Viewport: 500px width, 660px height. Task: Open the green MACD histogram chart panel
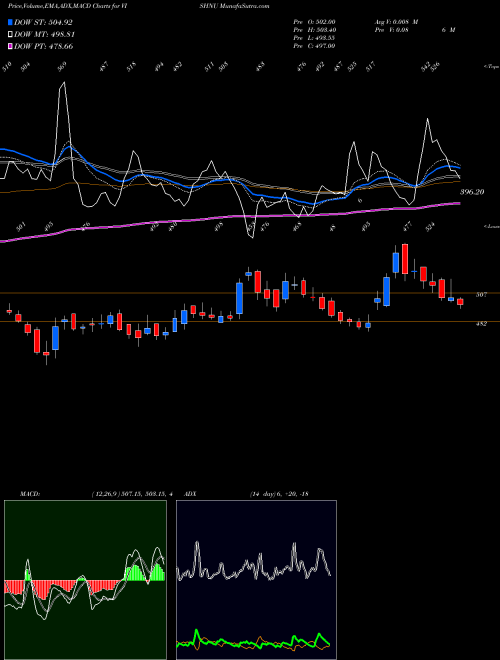[85, 580]
